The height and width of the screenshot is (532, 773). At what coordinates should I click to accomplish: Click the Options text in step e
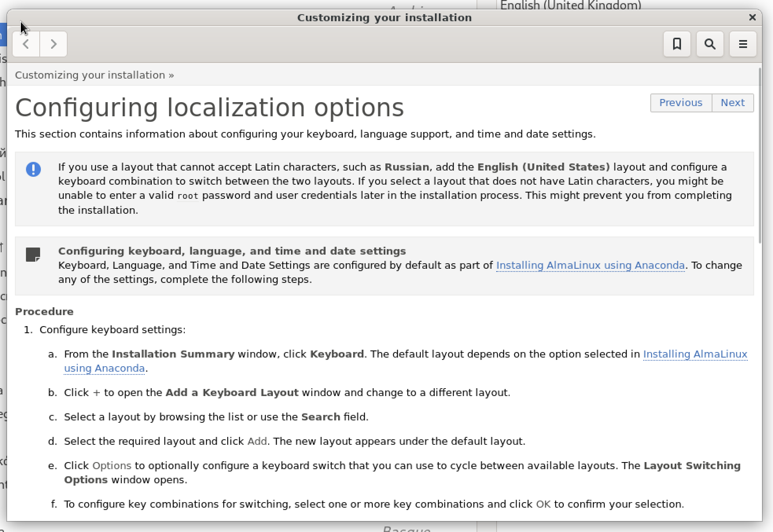point(112,466)
